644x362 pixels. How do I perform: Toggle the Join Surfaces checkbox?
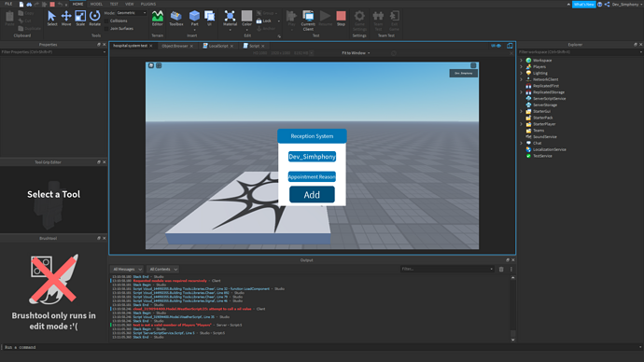(x=106, y=29)
